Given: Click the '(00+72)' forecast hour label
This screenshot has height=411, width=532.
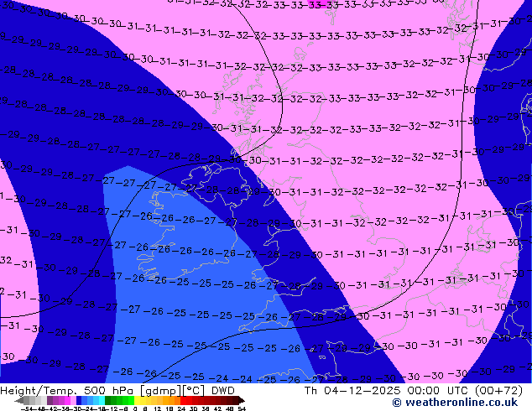Looking at the screenshot, I should (498, 391).
